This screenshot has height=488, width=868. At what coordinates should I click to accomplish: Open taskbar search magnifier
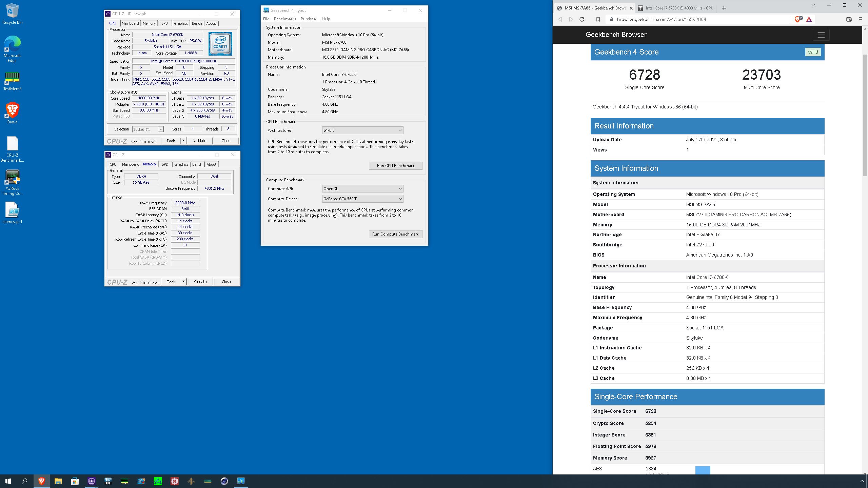click(x=24, y=481)
